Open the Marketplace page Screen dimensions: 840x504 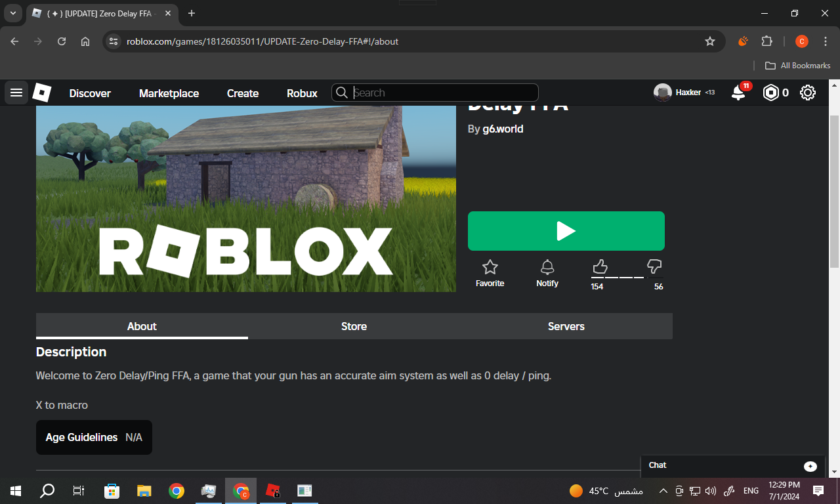[169, 93]
